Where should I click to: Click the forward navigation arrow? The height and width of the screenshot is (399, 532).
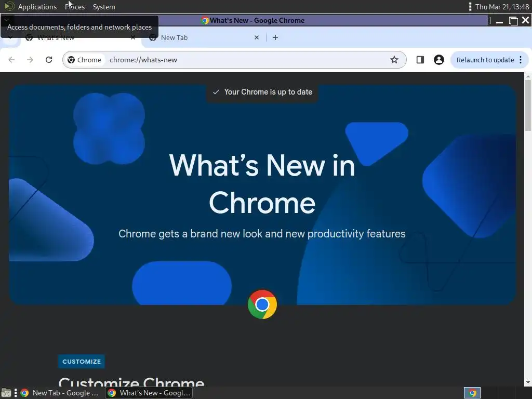30,60
